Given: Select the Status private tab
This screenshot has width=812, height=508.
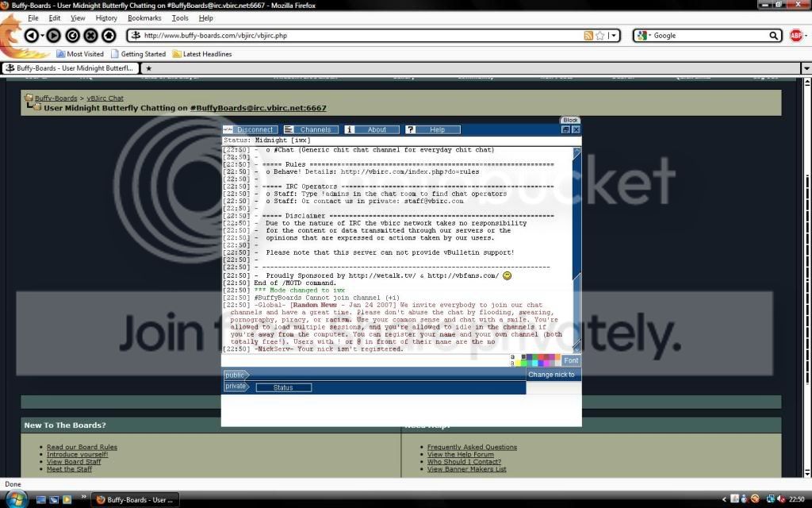Looking at the screenshot, I should (284, 387).
